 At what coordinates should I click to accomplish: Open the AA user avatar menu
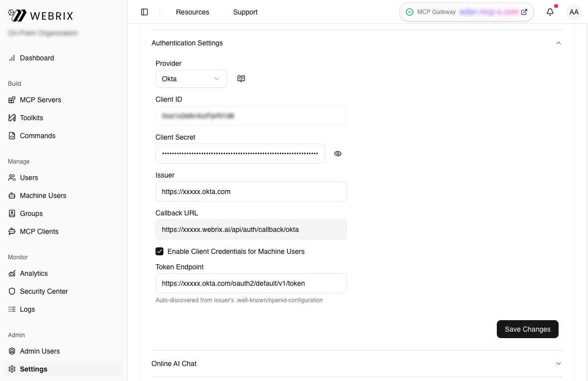(574, 12)
